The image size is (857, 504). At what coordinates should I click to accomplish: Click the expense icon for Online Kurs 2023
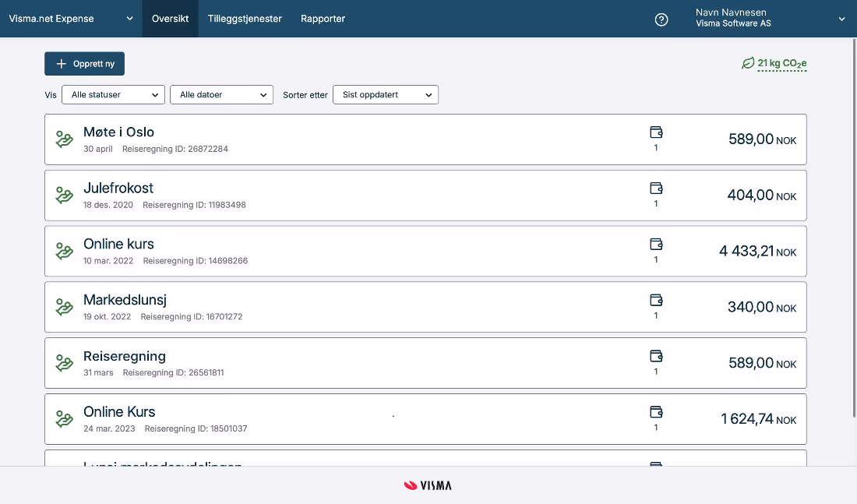click(x=64, y=419)
